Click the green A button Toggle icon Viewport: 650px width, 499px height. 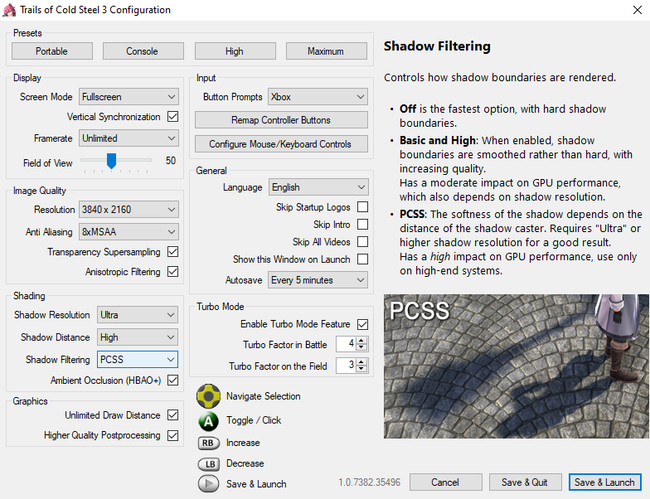point(208,420)
